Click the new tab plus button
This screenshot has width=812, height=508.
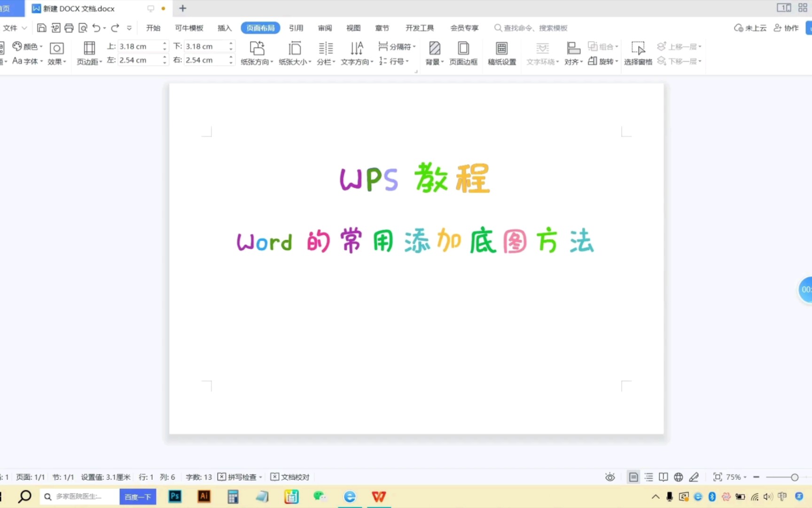click(183, 8)
